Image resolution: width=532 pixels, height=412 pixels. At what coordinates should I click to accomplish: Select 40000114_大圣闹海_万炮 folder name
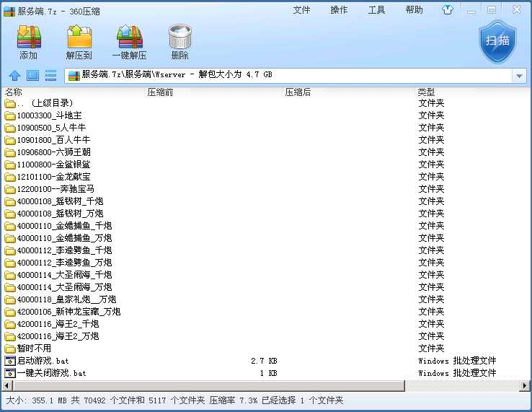64,287
